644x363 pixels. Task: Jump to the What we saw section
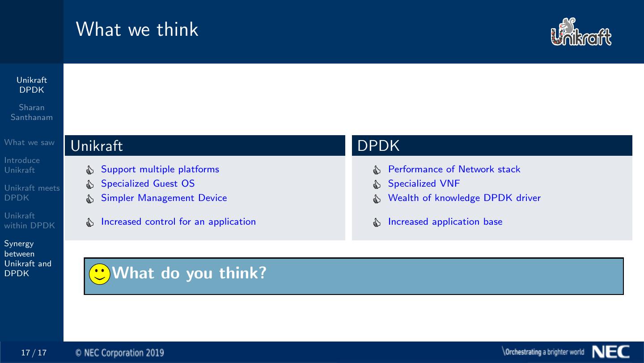tap(29, 143)
